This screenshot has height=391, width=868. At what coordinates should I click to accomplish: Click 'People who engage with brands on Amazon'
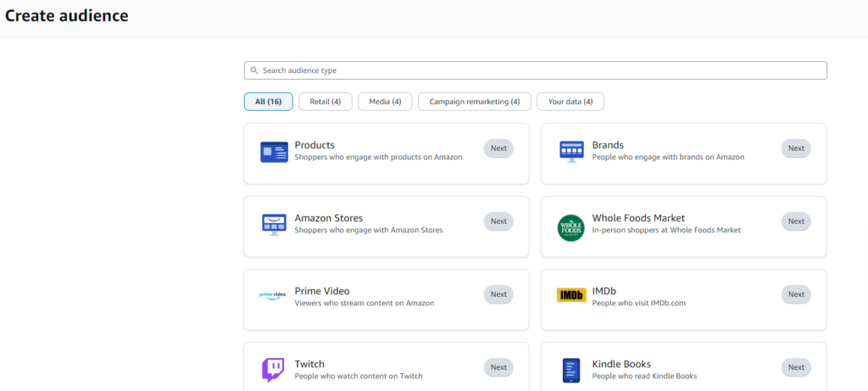(x=668, y=157)
